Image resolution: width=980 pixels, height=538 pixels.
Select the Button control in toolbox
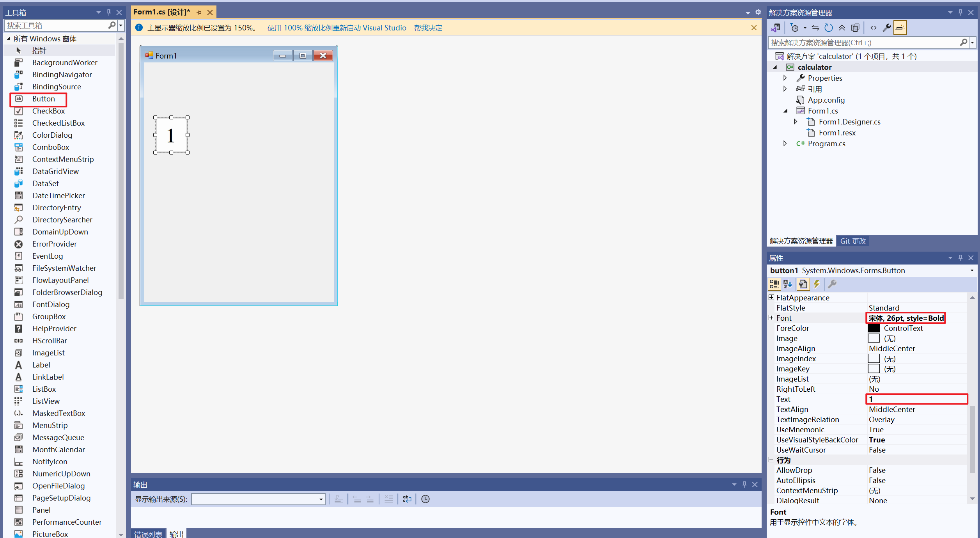tap(43, 99)
